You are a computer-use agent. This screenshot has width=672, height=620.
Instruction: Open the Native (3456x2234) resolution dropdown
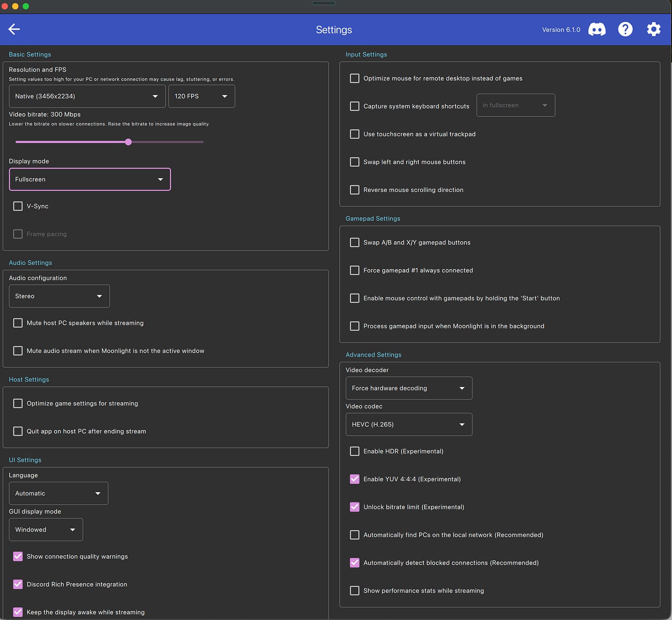87,96
